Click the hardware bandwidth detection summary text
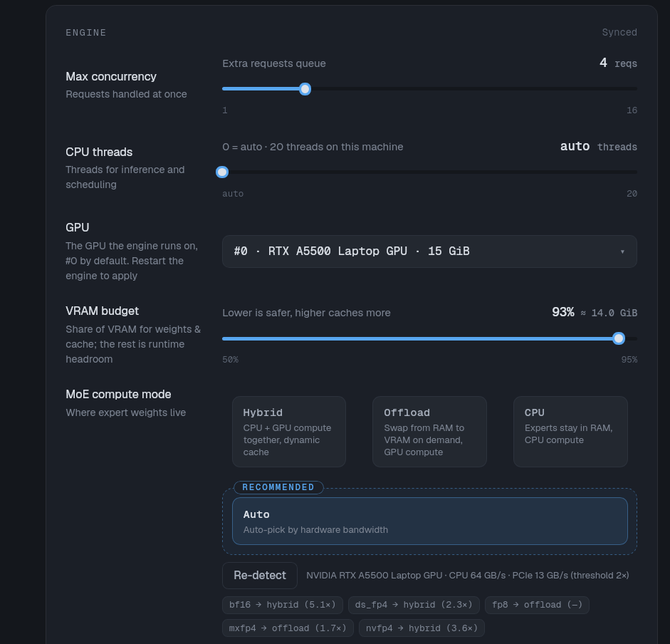The image size is (670, 644). click(x=468, y=576)
